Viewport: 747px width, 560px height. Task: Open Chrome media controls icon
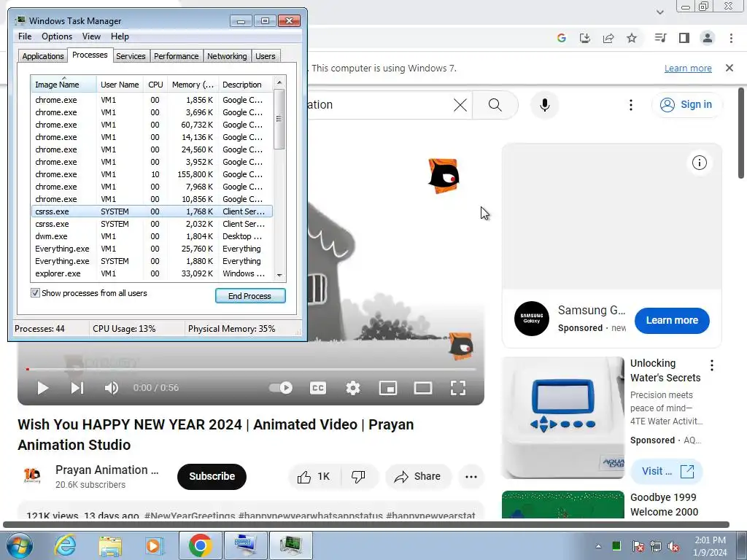(x=660, y=38)
